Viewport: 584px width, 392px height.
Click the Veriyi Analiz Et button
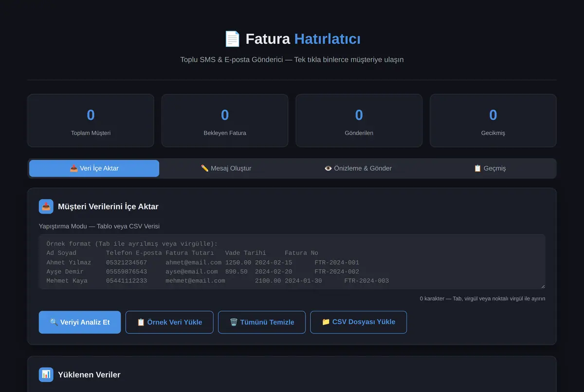click(80, 322)
